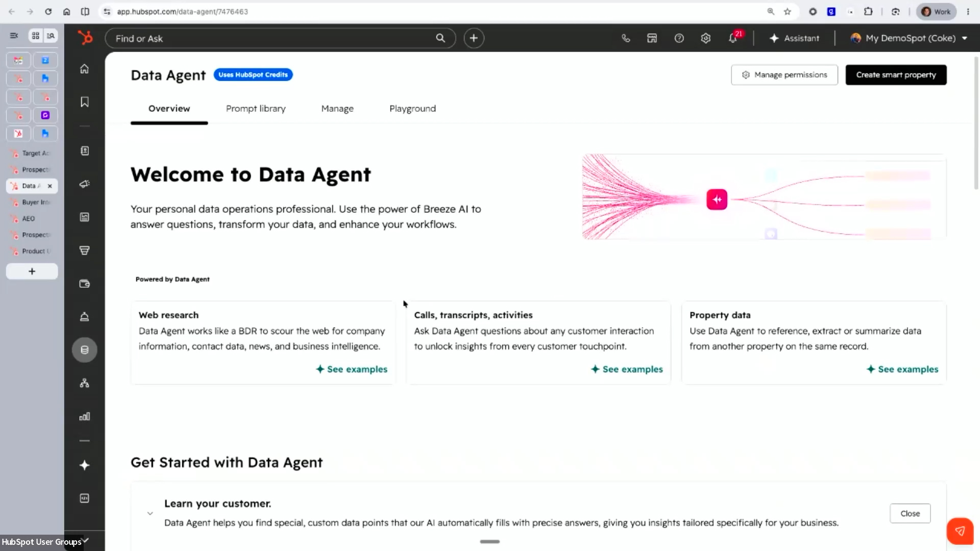Click Manage permissions button
The width and height of the screenshot is (980, 551).
click(785, 75)
